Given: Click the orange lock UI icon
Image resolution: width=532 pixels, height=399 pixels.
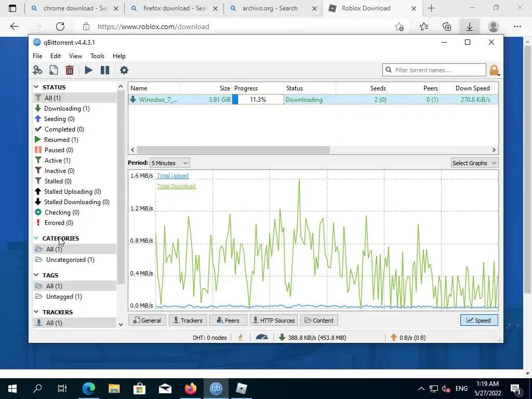Looking at the screenshot, I should (x=494, y=70).
